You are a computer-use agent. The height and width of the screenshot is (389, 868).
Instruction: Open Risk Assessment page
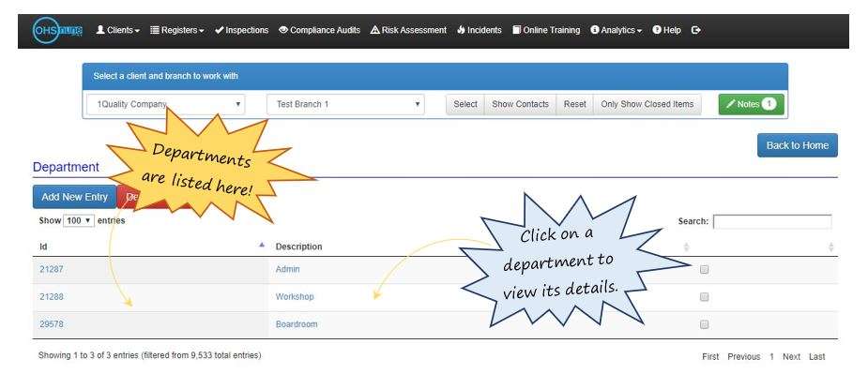click(x=408, y=30)
